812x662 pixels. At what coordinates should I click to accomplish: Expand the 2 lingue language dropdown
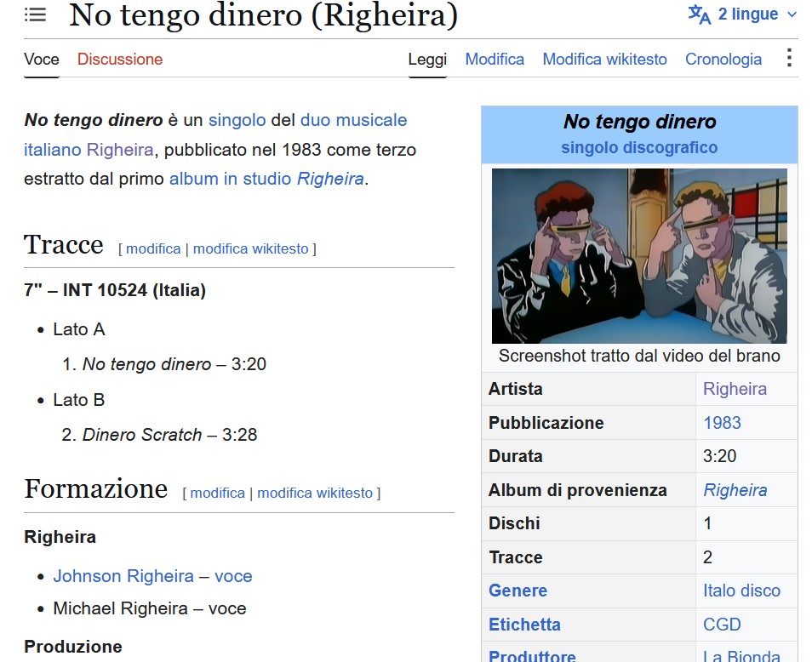pos(742,14)
